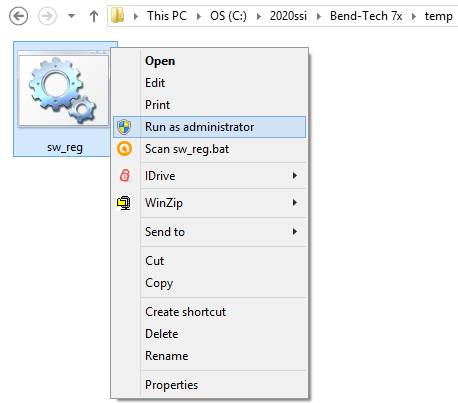Click the WinZip icon in menu
The image size is (458, 403).
[124, 203]
